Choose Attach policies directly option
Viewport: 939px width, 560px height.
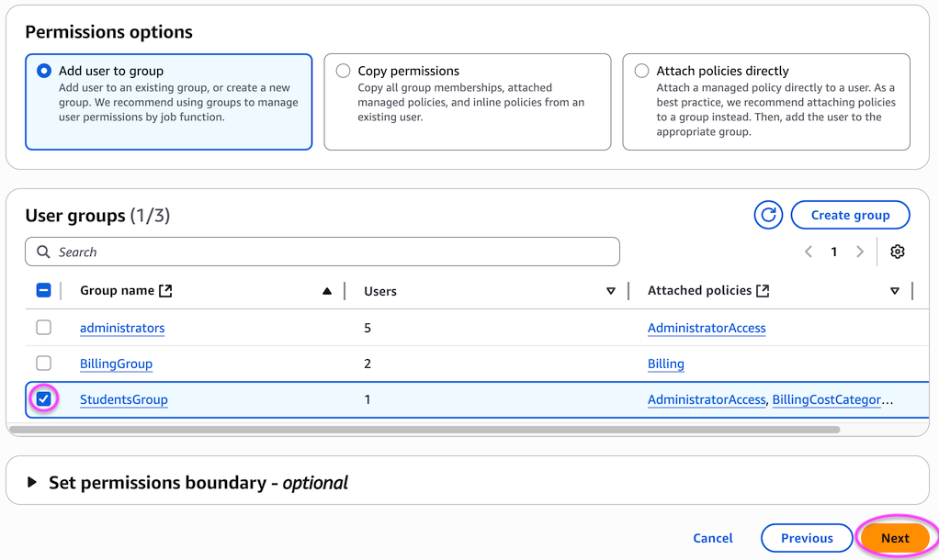coord(641,71)
